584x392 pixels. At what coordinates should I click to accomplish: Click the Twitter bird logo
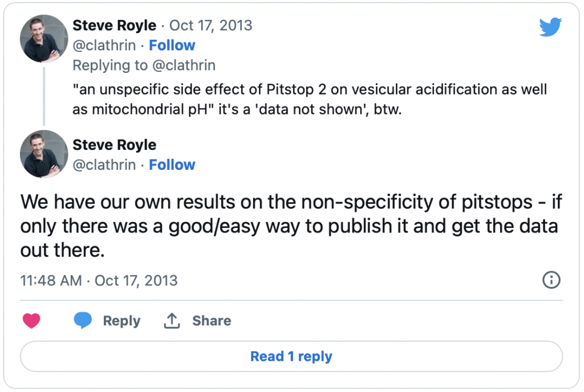(550, 27)
